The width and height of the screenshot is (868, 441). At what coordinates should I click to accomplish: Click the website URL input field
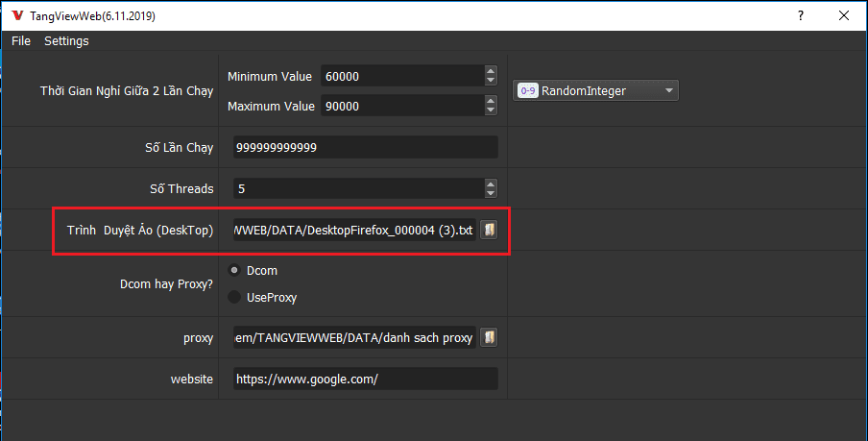pyautogui.click(x=365, y=380)
